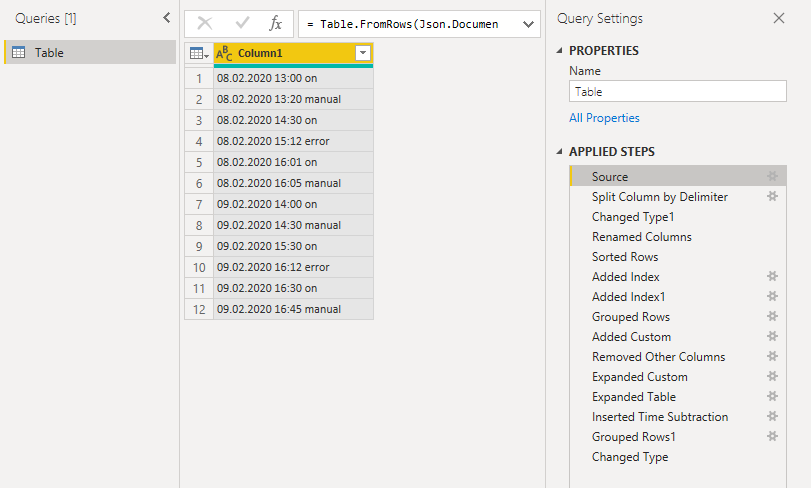Image resolution: width=811 pixels, height=488 pixels.
Task: Click cell '09.02.2020 16:30 on'
Action: (x=293, y=288)
